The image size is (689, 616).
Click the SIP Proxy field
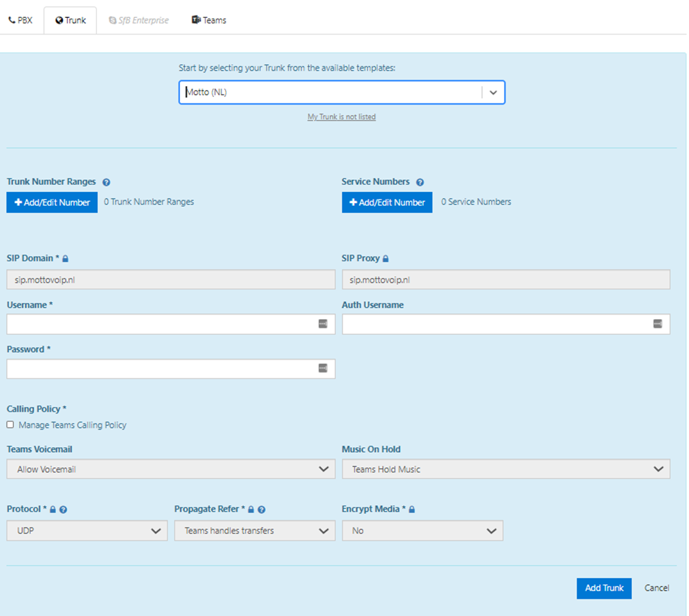[506, 279]
